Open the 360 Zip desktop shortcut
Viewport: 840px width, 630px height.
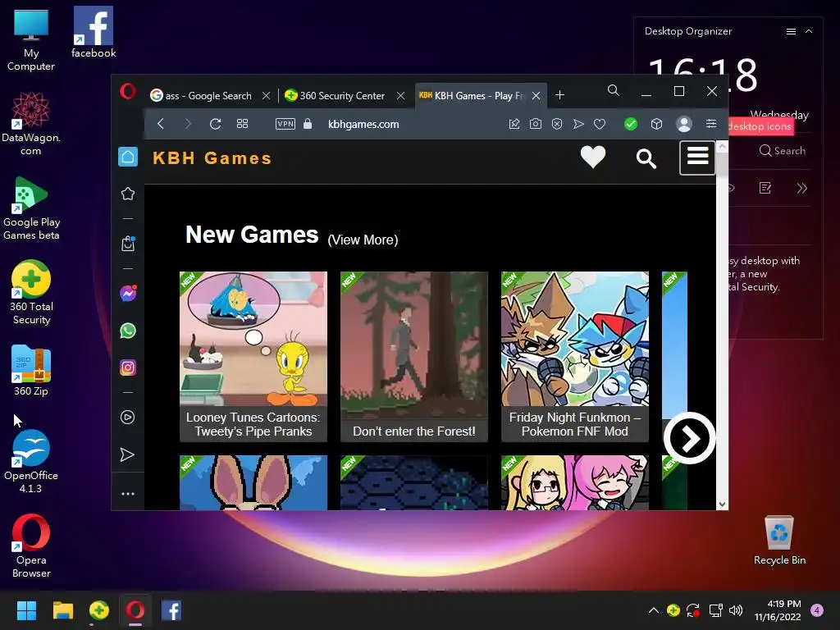[31, 371]
